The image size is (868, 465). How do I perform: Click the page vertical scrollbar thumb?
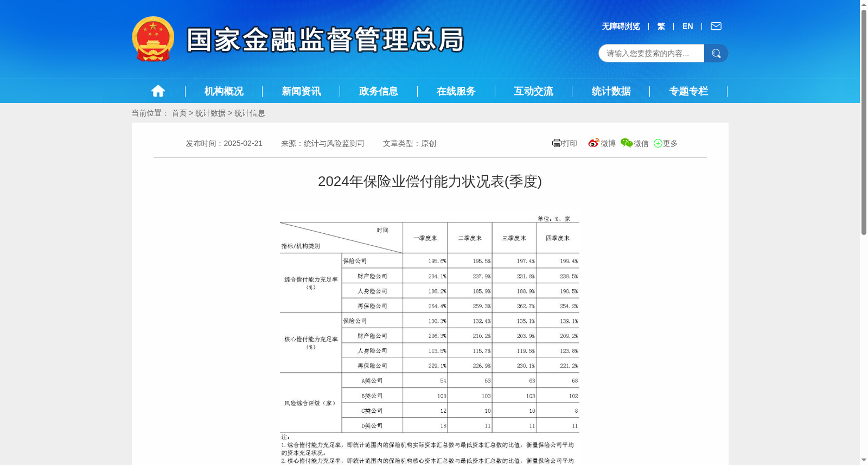click(864, 122)
